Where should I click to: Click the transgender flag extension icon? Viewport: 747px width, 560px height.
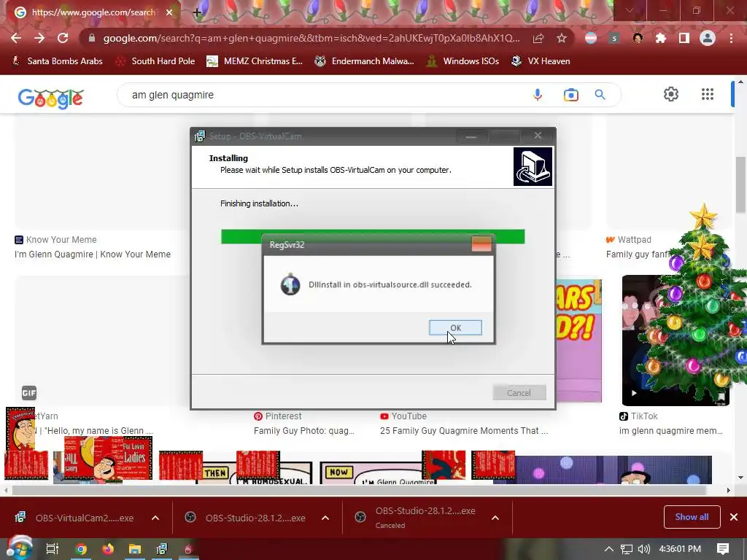[591, 38]
